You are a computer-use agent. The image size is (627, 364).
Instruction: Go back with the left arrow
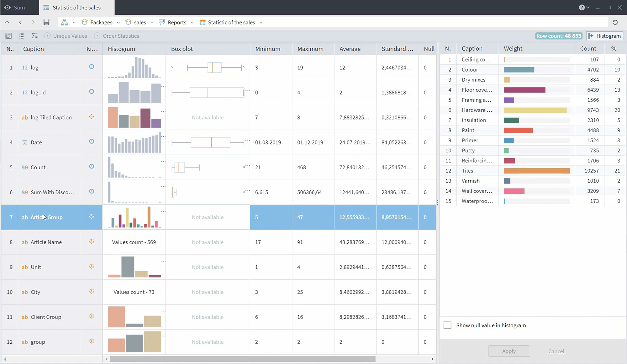[20, 22]
